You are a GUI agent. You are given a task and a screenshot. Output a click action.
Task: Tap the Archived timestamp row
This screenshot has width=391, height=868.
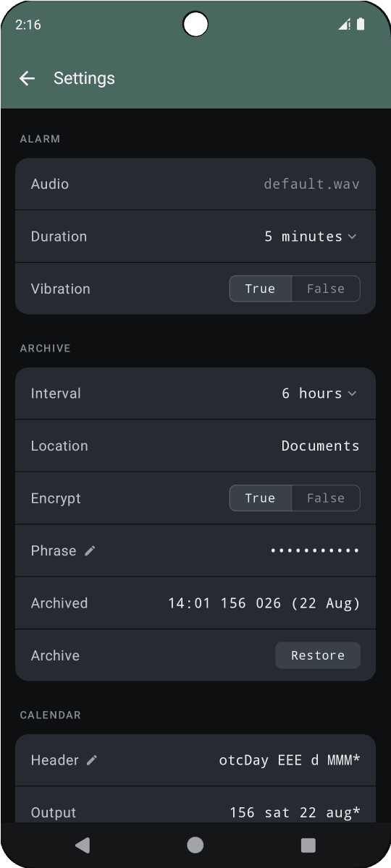pos(195,603)
